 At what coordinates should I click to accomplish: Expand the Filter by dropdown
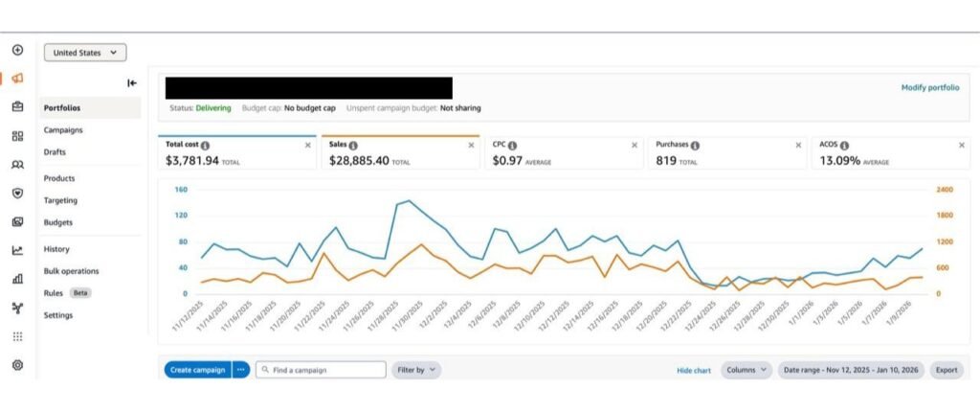416,370
